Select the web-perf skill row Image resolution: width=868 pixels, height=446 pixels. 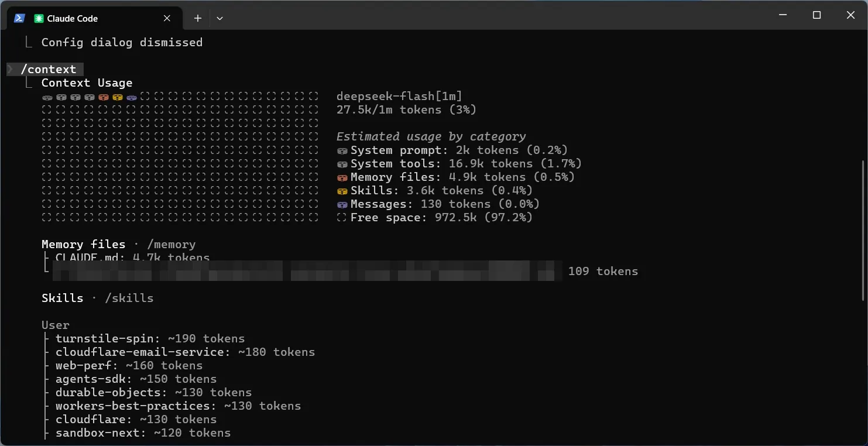pyautogui.click(x=129, y=365)
